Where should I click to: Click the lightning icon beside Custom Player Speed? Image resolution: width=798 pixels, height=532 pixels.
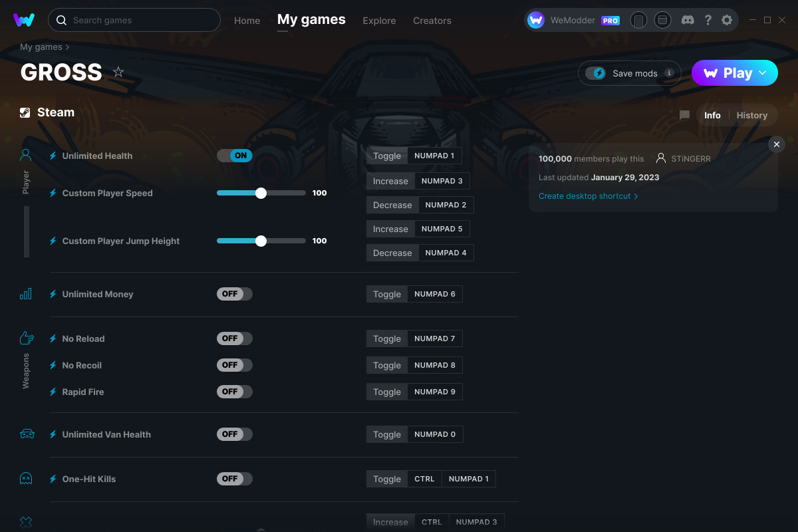click(x=53, y=193)
